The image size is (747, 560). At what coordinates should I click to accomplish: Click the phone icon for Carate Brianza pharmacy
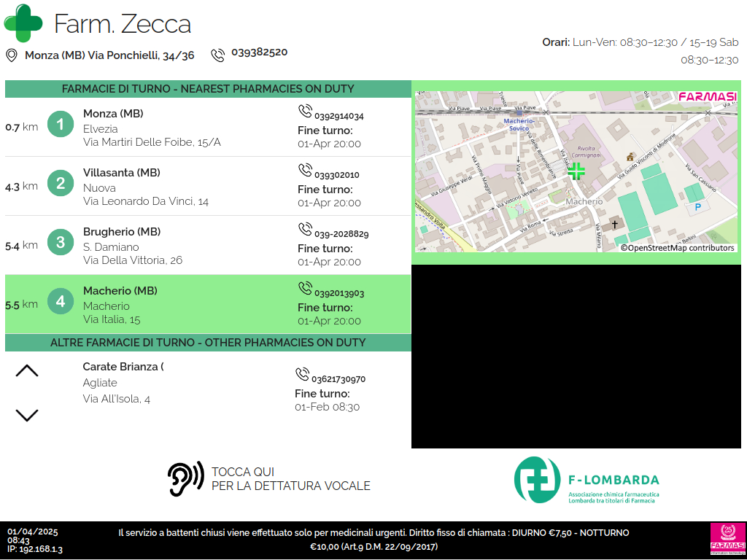point(302,375)
